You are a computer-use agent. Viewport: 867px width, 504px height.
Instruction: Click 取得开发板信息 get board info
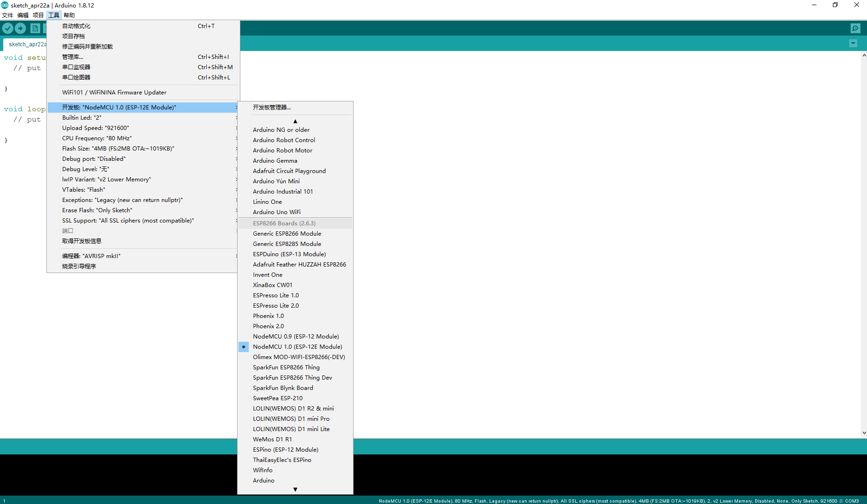point(144,241)
